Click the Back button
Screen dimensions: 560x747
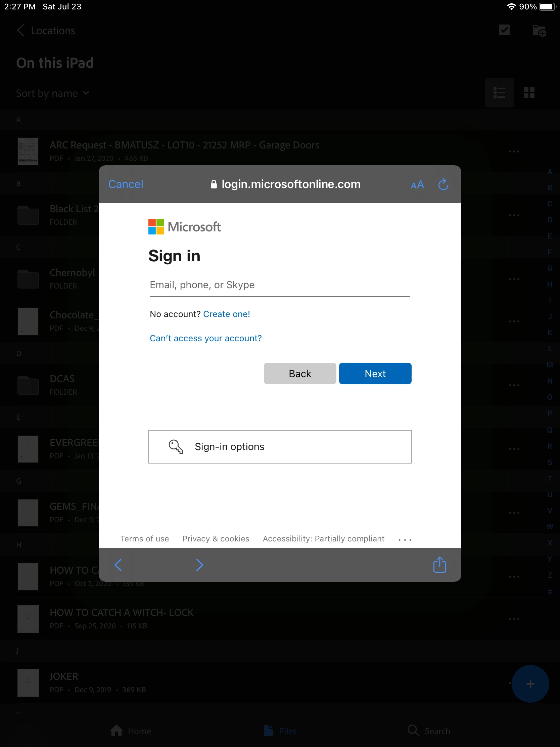[x=300, y=373]
